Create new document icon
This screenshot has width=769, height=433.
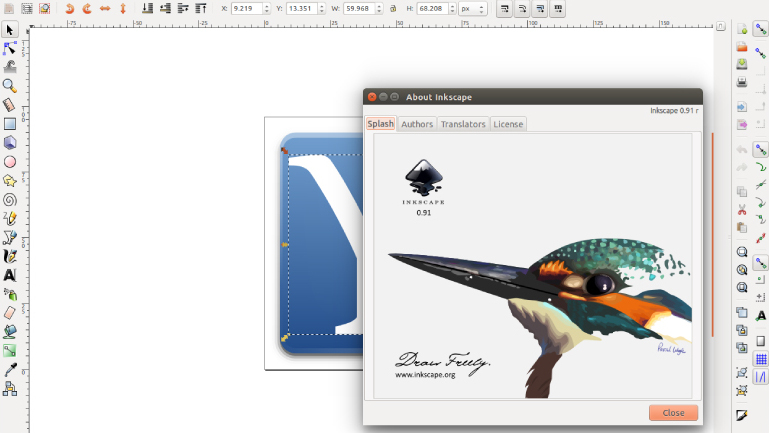[x=742, y=29]
